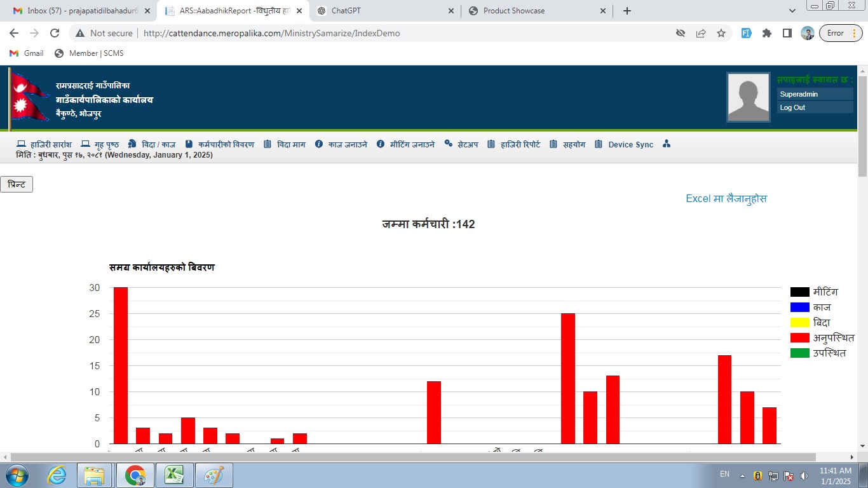Click the reload page icon
This screenshot has width=868, height=488.
tap(55, 33)
